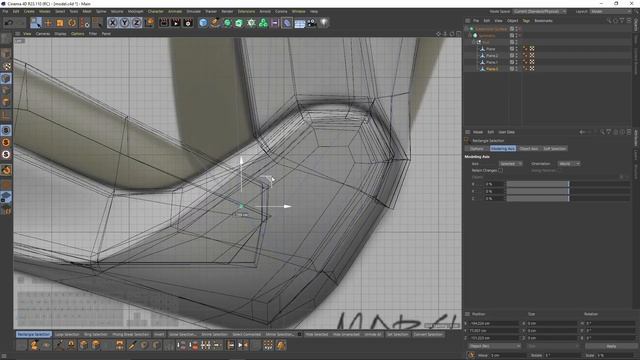Select the Live Selection tool in the top toolbar
This screenshot has height=360, width=640.
36,23
